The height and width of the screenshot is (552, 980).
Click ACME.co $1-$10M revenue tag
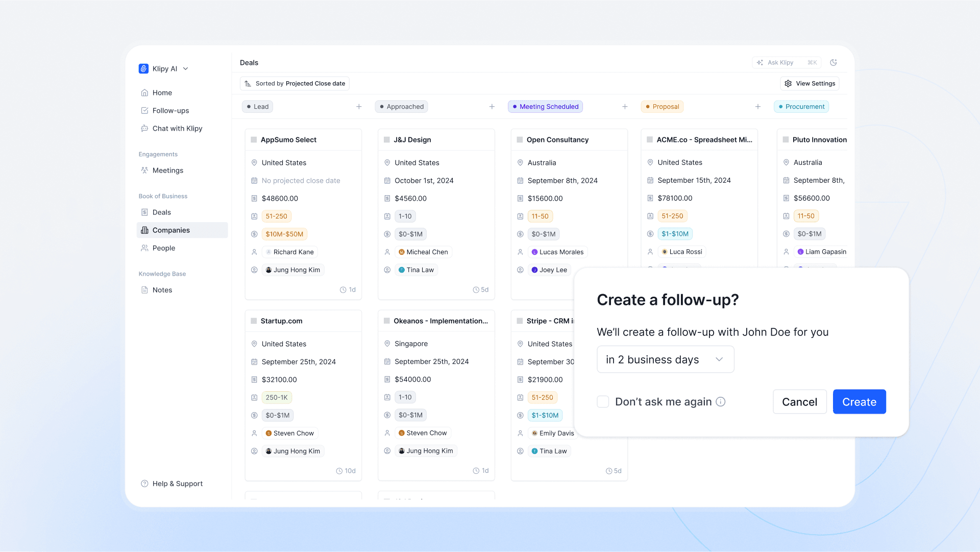tap(675, 234)
